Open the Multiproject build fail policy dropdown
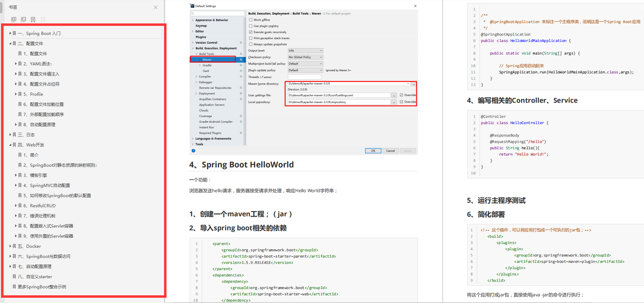Image resolution: width=644 pixels, height=303 pixels. (x=305, y=64)
